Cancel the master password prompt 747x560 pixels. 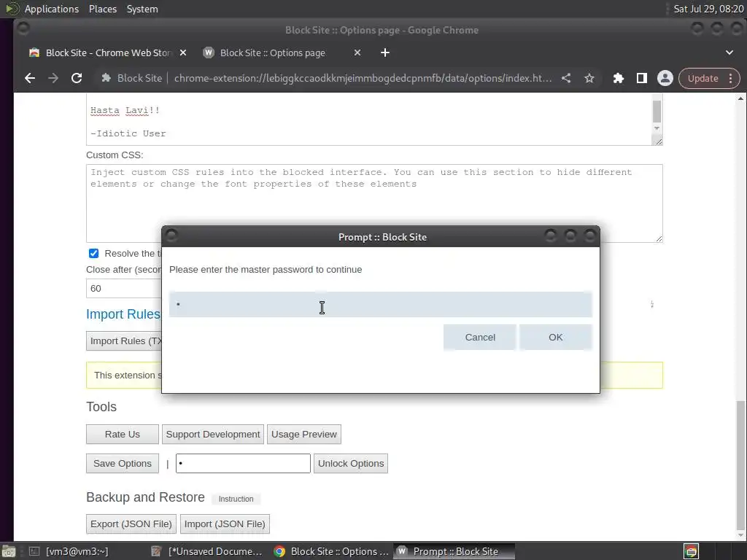(480, 337)
